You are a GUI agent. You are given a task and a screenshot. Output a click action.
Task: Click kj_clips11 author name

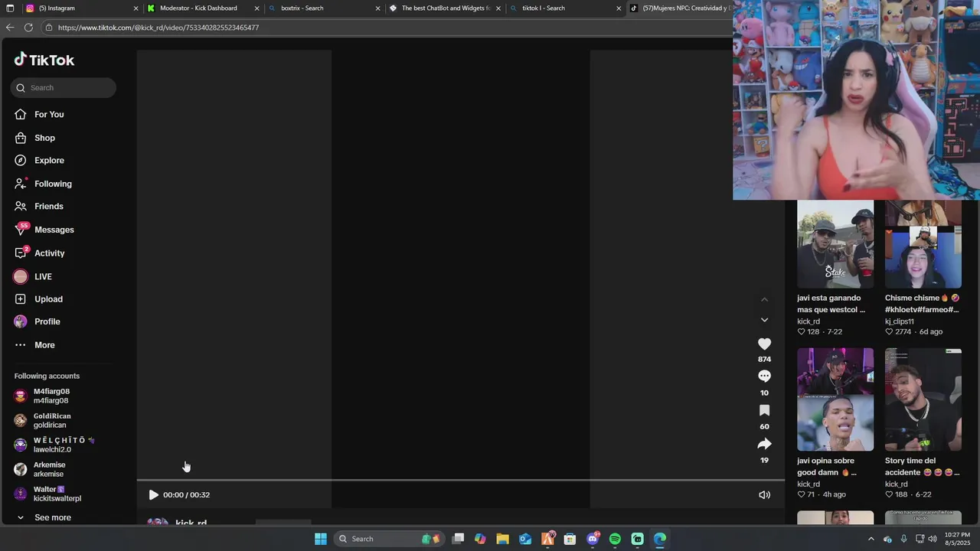coord(900,321)
